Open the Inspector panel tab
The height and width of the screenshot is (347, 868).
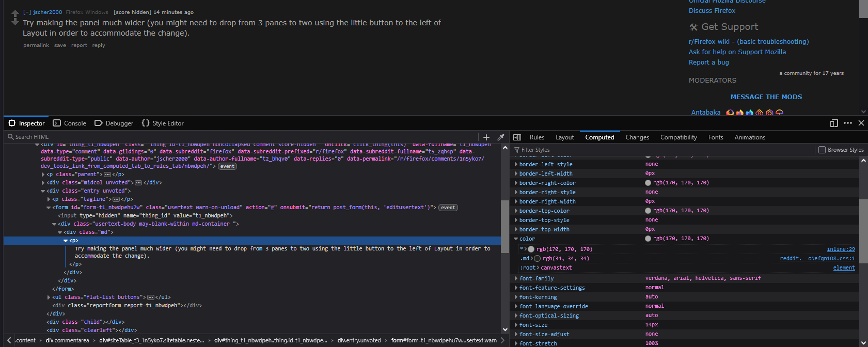click(27, 123)
